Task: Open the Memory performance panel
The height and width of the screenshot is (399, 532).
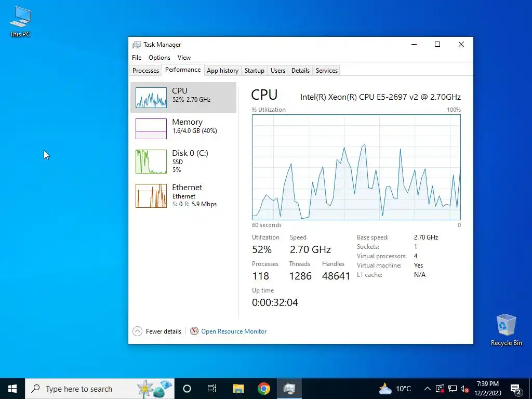Action: (183, 129)
